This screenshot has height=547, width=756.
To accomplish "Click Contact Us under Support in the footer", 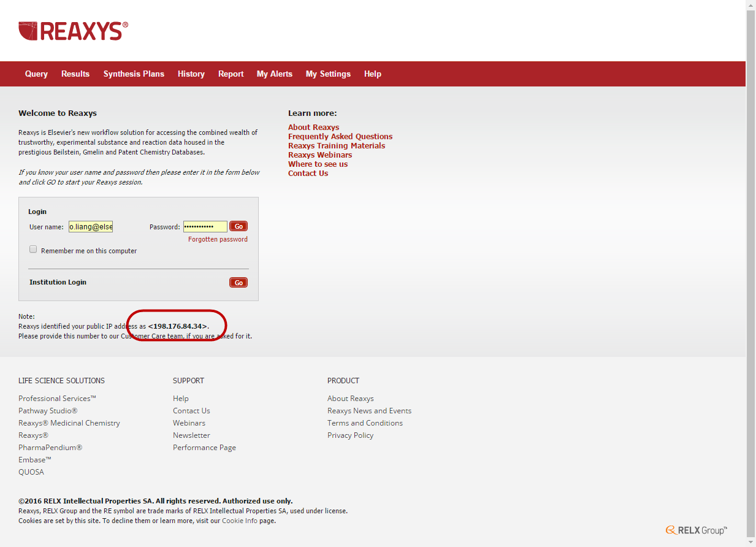I will point(191,411).
